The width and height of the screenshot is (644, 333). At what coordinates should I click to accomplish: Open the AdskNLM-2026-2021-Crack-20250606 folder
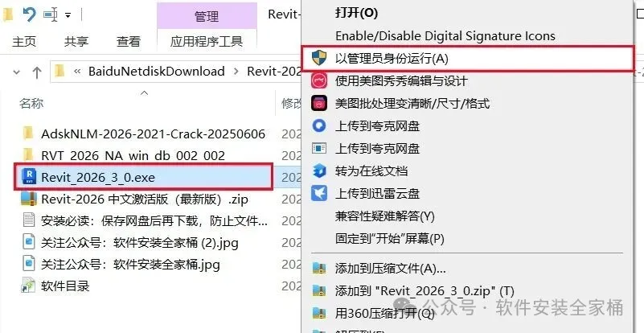153,134
